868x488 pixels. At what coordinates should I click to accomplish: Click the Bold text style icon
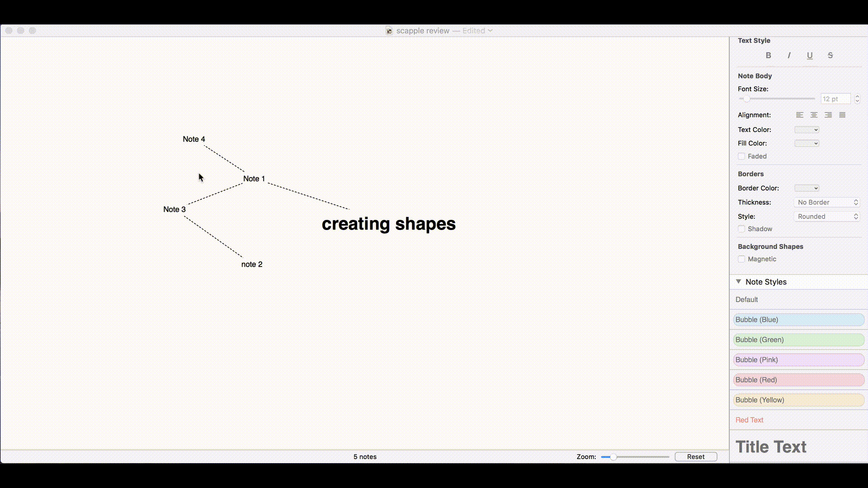(x=769, y=55)
